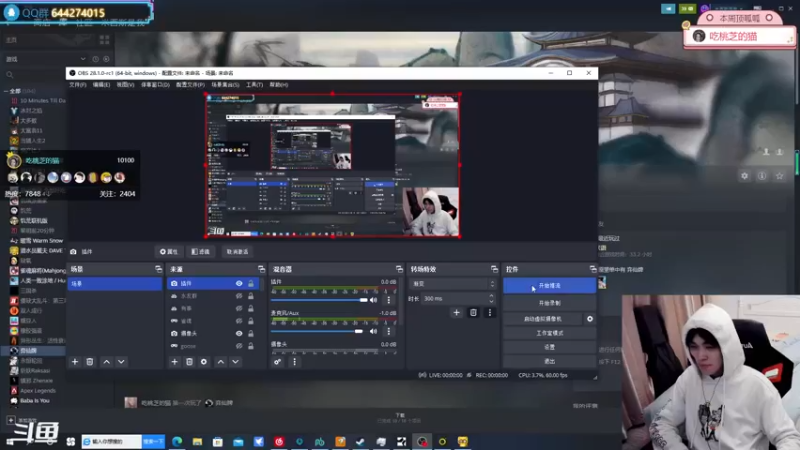Pop out the audio mixer dock icon
Image resolution: width=800 pixels, height=450 pixels.
click(x=399, y=269)
